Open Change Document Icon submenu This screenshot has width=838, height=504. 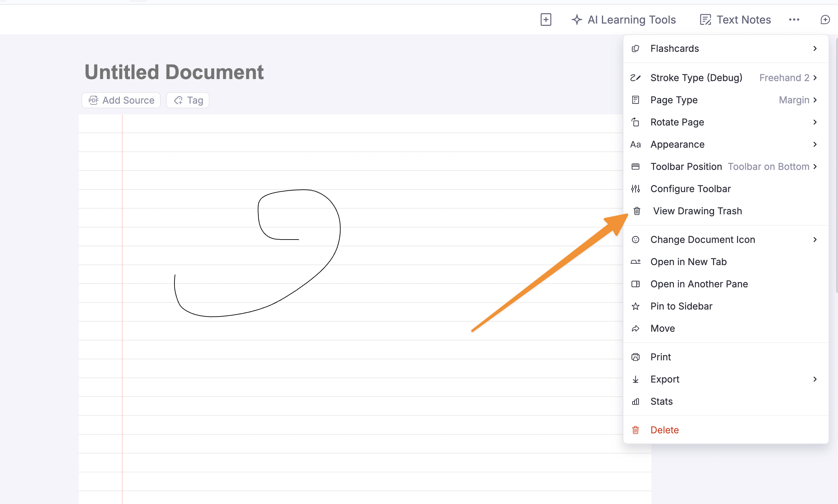[x=725, y=240]
